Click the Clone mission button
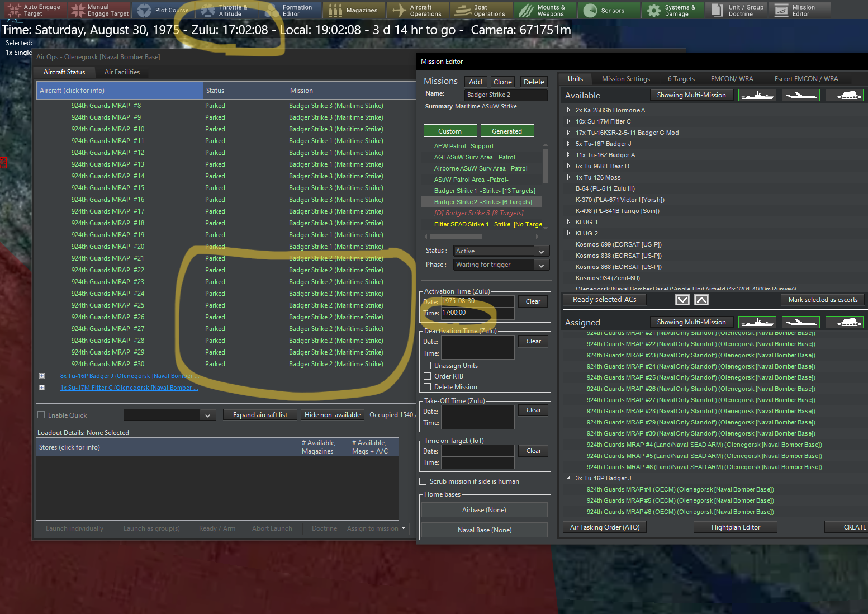 [x=502, y=82]
